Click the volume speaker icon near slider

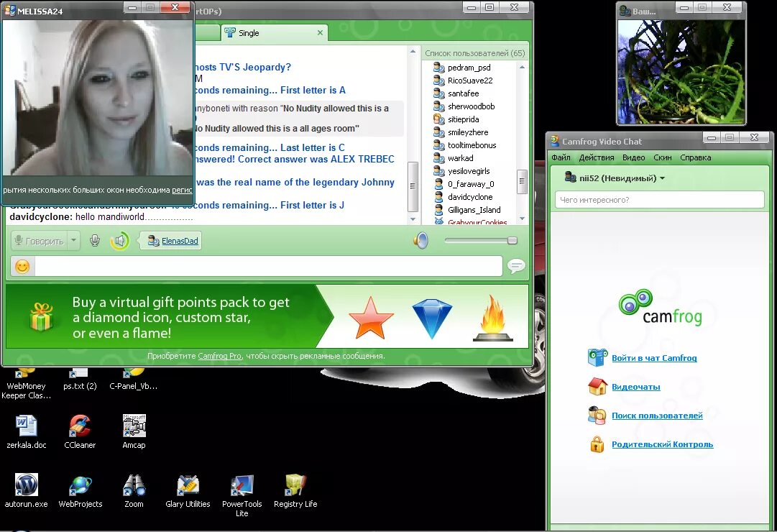(420, 240)
